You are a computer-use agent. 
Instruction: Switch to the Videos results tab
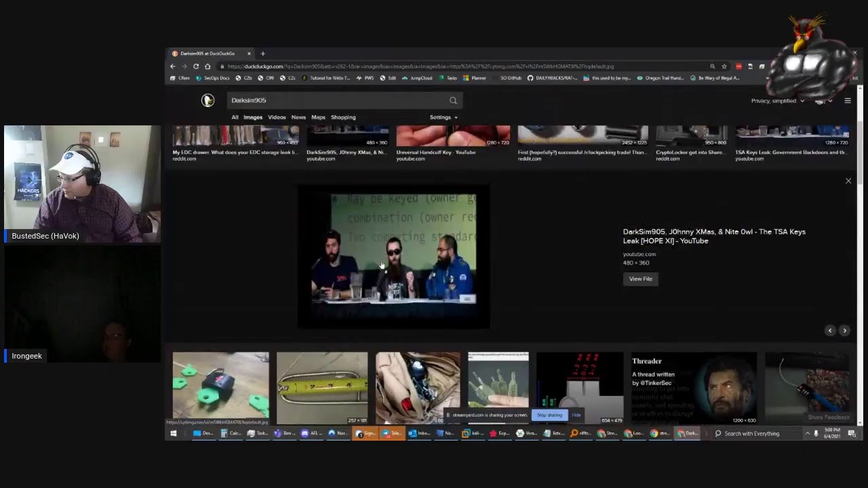click(x=277, y=117)
